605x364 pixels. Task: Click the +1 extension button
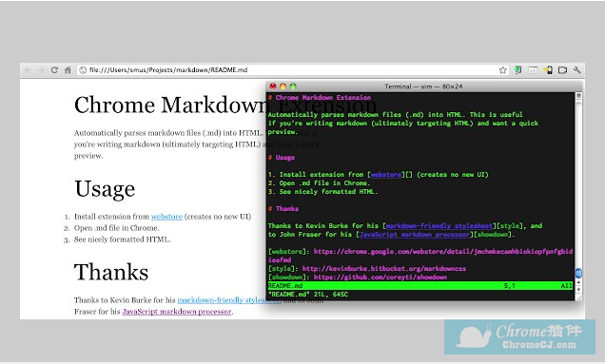tap(533, 70)
